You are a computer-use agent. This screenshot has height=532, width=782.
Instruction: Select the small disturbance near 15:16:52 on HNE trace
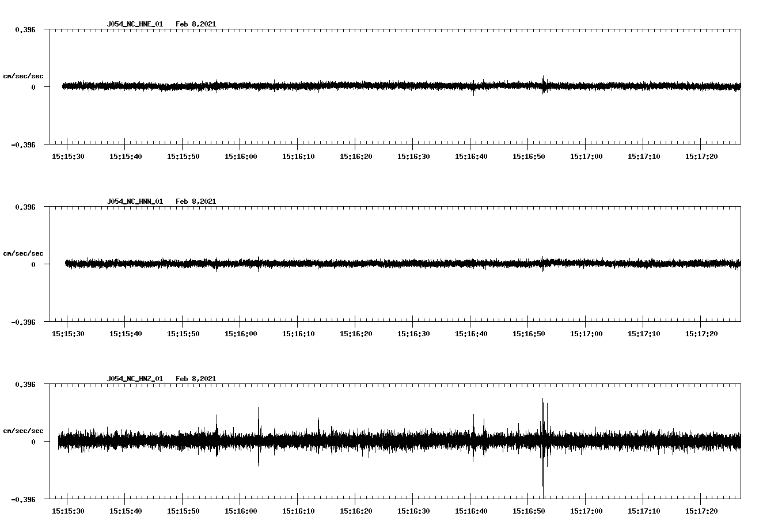point(544,84)
